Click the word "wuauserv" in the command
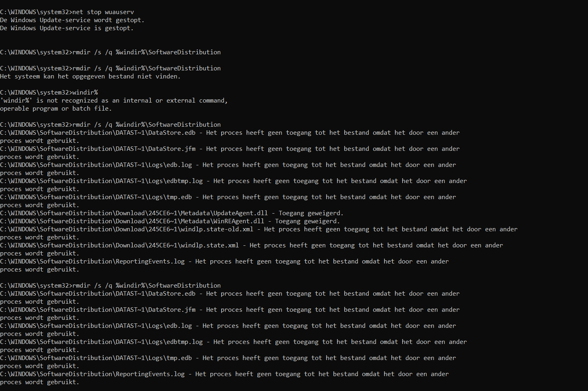This screenshot has width=588, height=391. (x=119, y=12)
